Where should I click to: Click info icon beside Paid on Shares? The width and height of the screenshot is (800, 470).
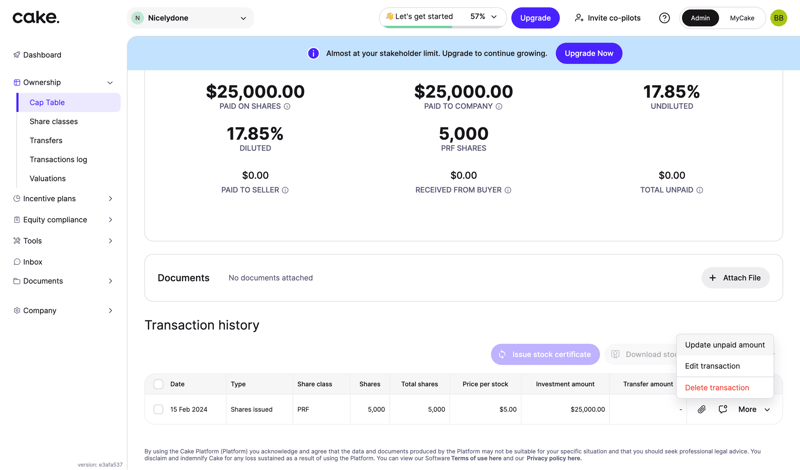[287, 106]
